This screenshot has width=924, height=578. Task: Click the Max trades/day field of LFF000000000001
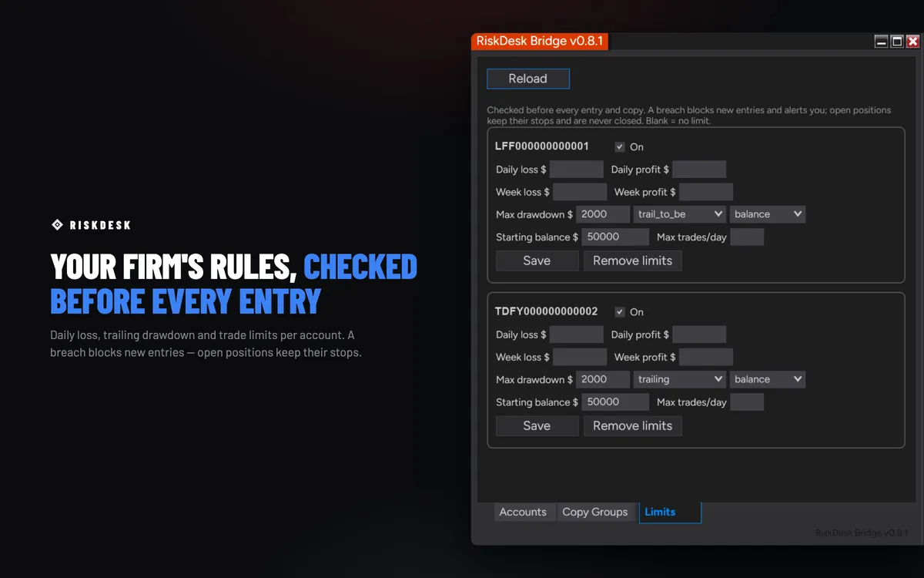click(747, 237)
